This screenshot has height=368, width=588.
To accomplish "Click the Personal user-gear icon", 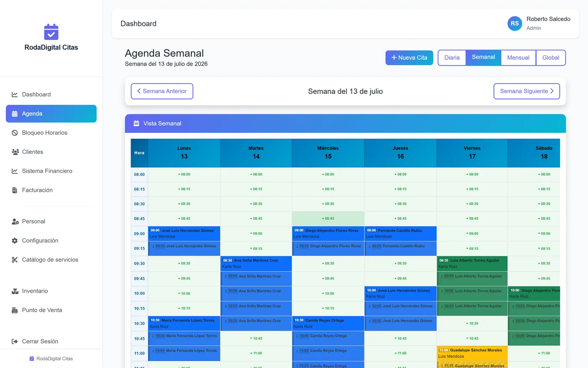I will tap(15, 222).
